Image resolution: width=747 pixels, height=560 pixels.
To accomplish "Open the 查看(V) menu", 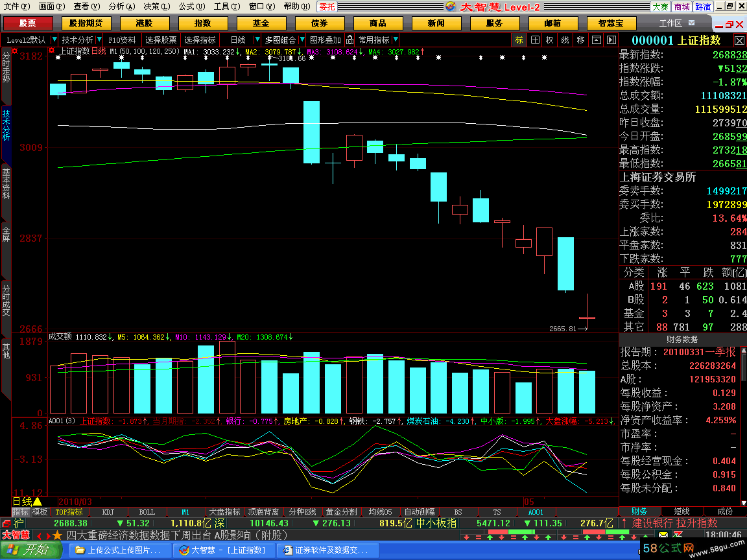I will [x=87, y=6].
